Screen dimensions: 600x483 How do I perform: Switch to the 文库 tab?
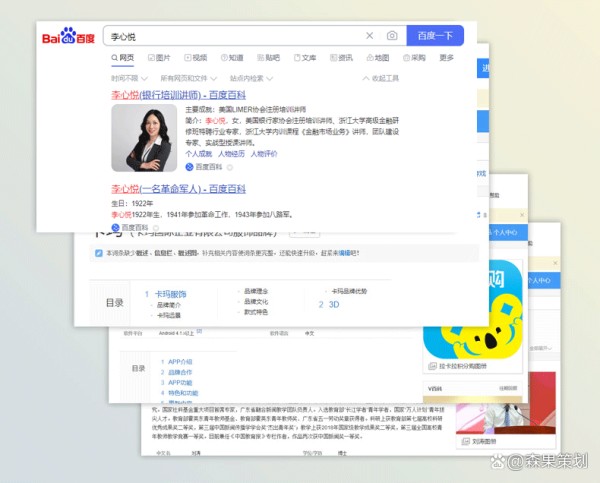(x=305, y=58)
